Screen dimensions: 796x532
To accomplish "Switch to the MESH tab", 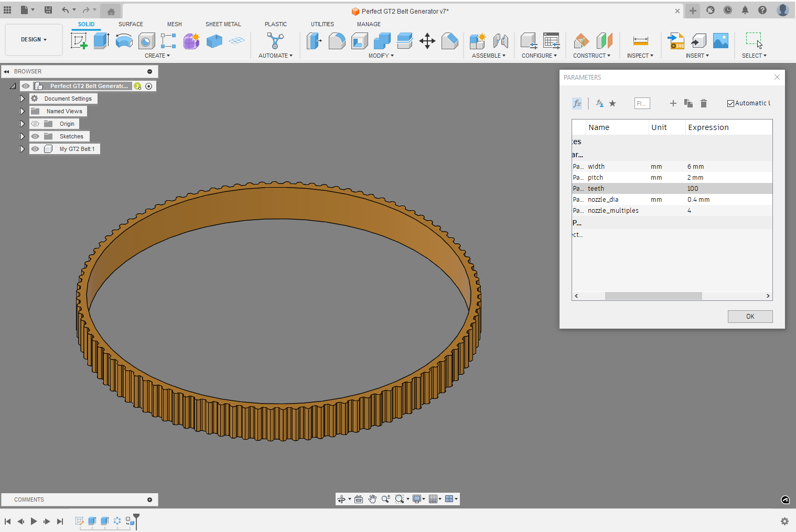I will coord(174,24).
